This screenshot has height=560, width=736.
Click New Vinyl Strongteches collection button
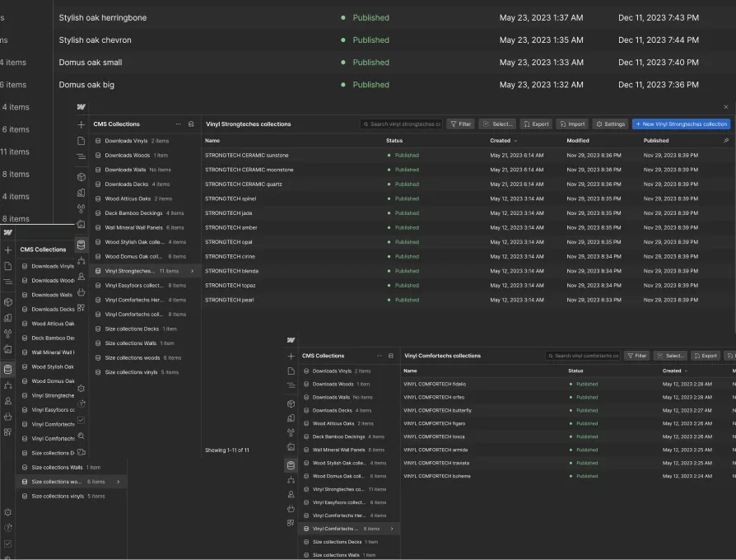[681, 124]
